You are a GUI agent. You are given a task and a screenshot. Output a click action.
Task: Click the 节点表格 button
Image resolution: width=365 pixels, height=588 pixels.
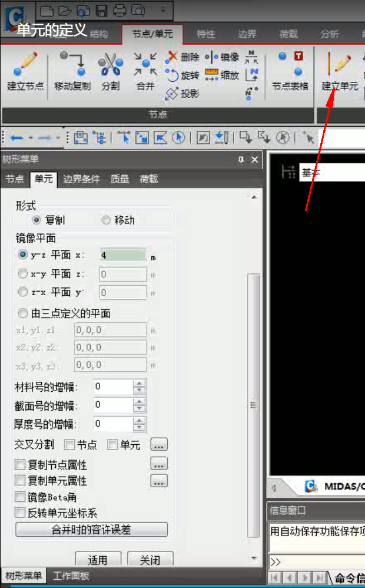290,72
